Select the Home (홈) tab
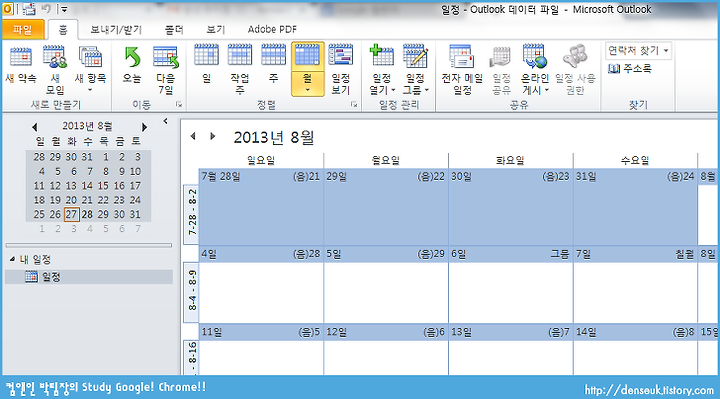 coord(63,30)
